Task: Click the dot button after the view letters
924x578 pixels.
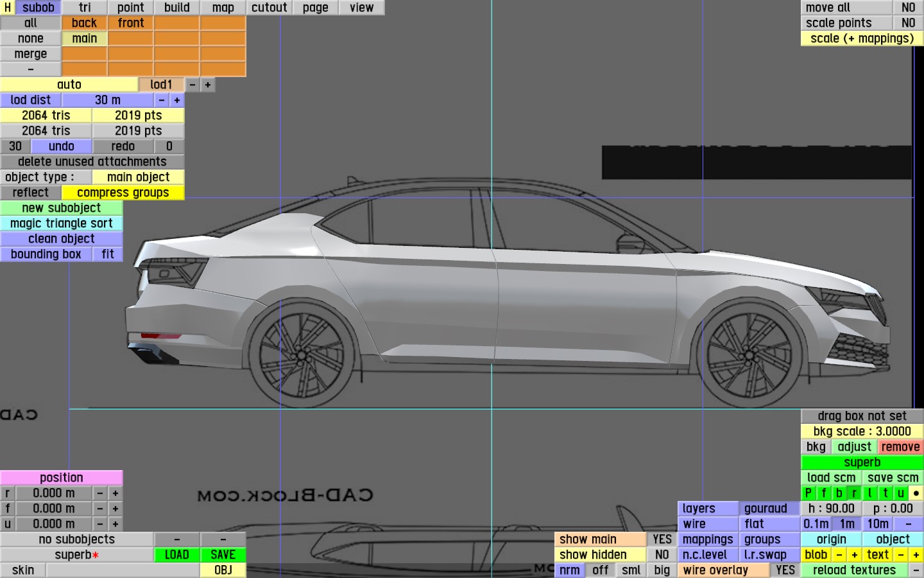Action: 916,493
